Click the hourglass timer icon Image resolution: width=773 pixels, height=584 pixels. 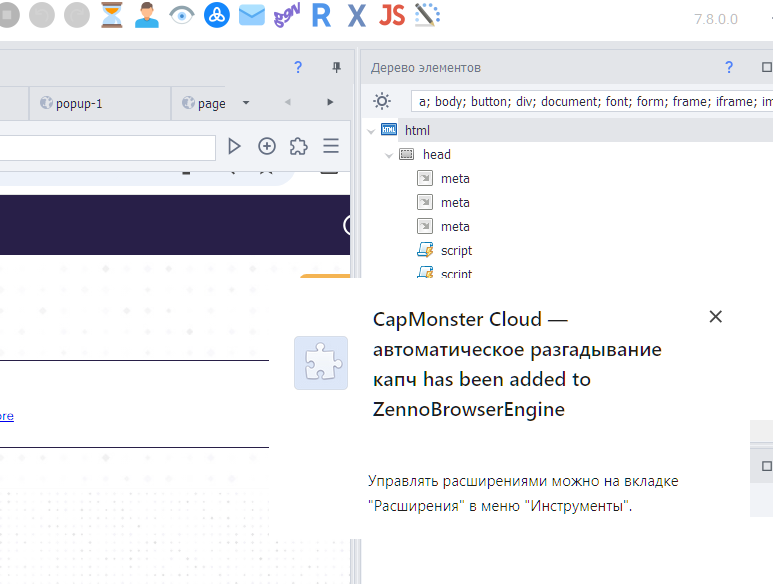pos(112,15)
